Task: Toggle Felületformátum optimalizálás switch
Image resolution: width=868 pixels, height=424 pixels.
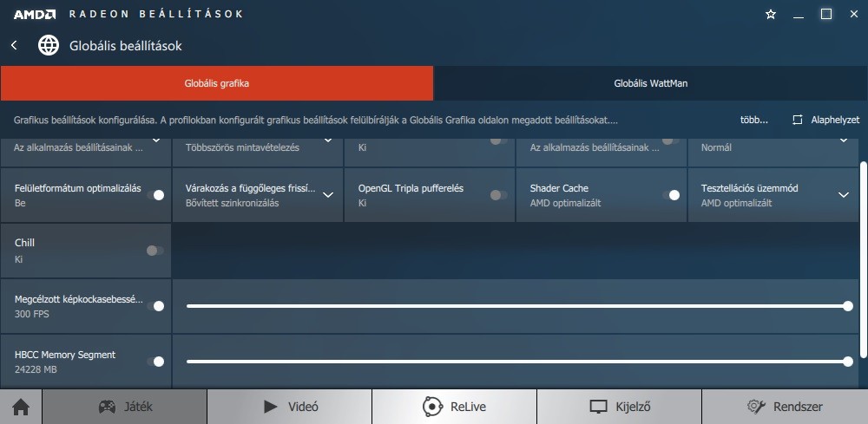Action: (x=155, y=195)
